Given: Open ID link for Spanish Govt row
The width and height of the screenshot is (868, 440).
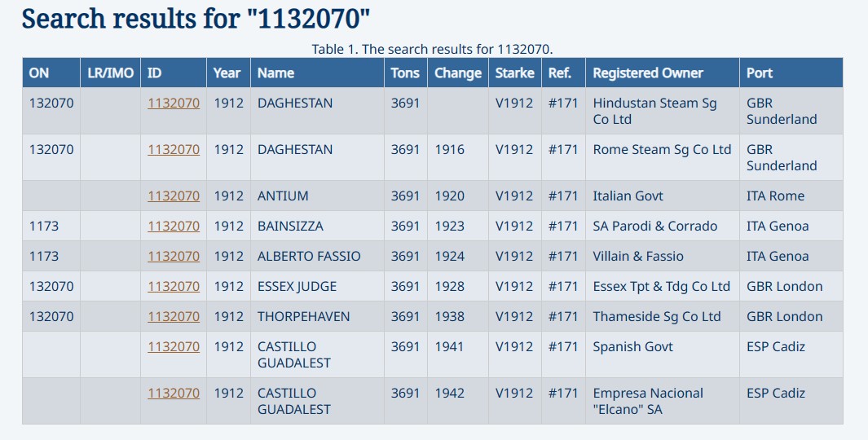Looking at the screenshot, I should [173, 347].
